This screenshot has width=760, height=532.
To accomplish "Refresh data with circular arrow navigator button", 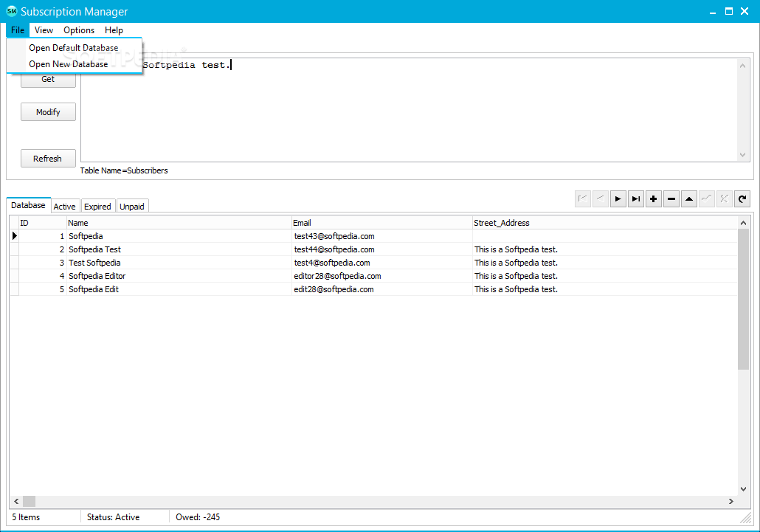I will pos(742,198).
